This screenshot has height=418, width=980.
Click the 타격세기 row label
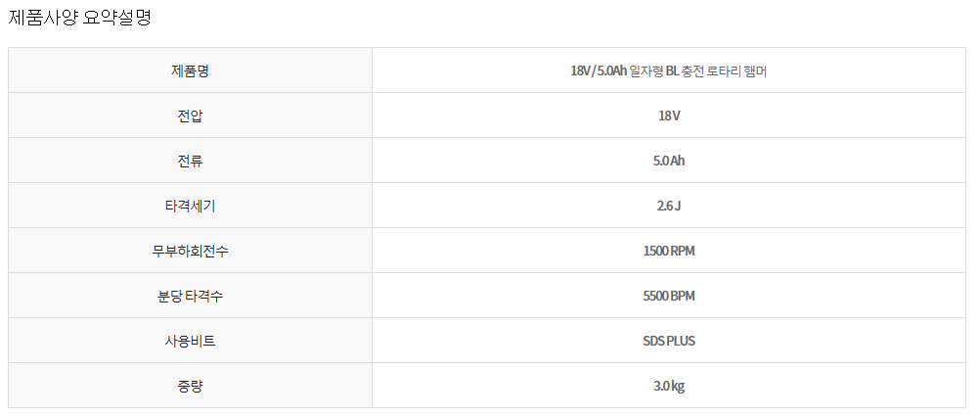[190, 206]
